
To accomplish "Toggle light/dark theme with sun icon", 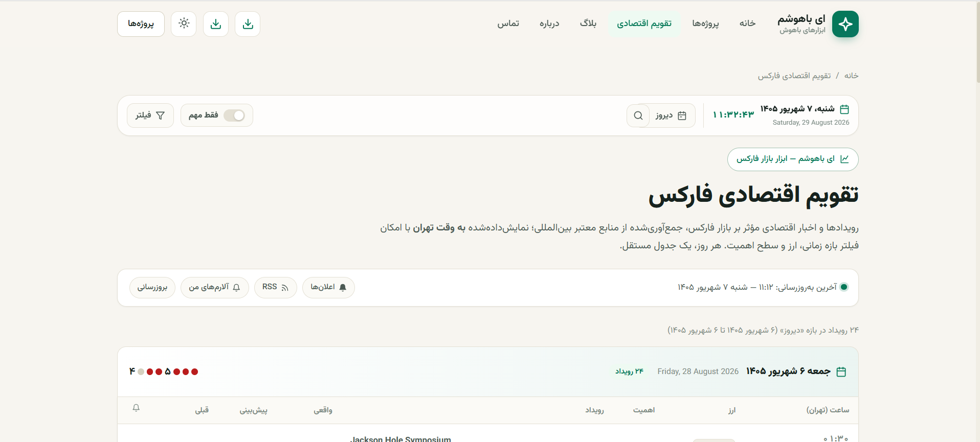I will tap(184, 24).
